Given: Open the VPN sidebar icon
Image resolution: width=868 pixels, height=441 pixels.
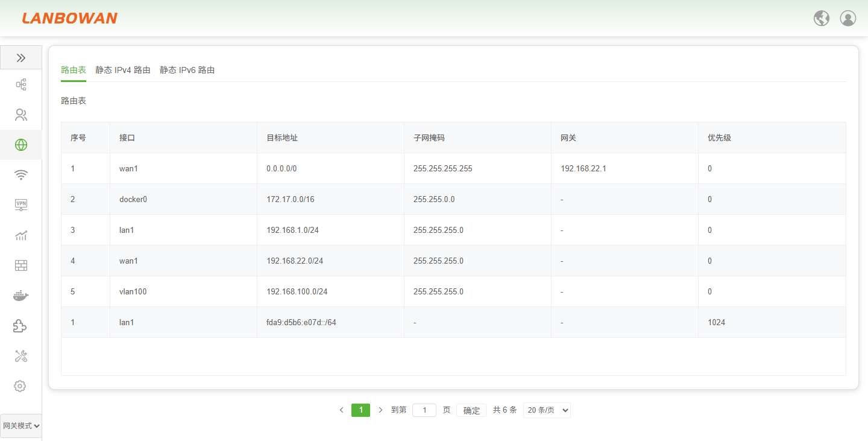Looking at the screenshot, I should coord(21,205).
